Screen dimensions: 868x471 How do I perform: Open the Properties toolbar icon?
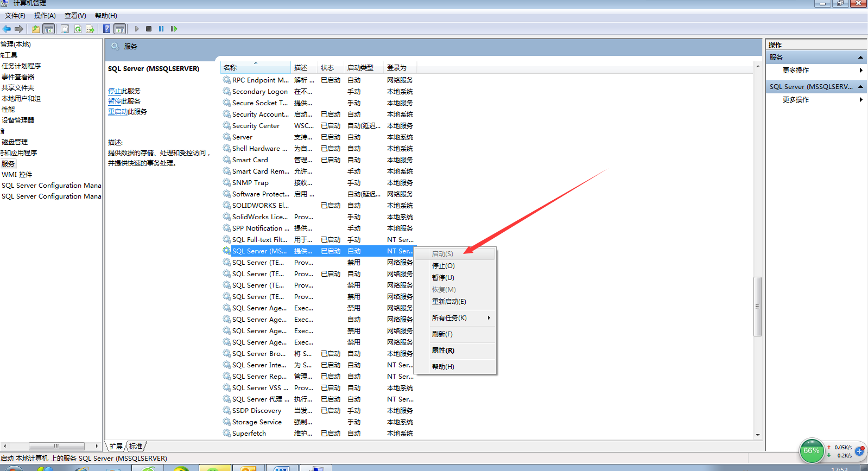pyautogui.click(x=65, y=29)
